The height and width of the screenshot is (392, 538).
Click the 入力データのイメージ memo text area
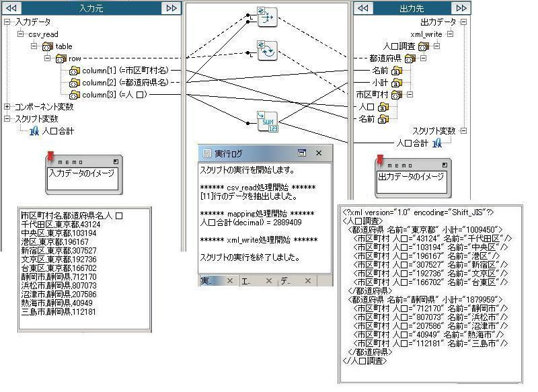click(83, 179)
